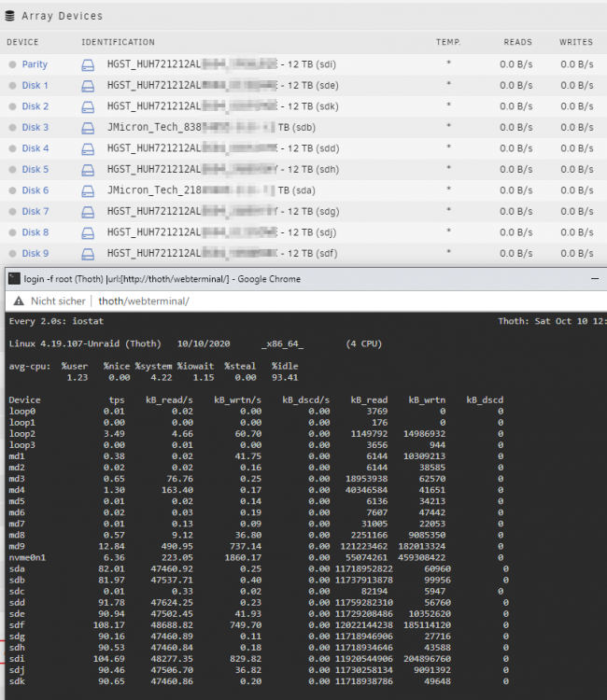Click the DEVICE column header

click(22, 42)
